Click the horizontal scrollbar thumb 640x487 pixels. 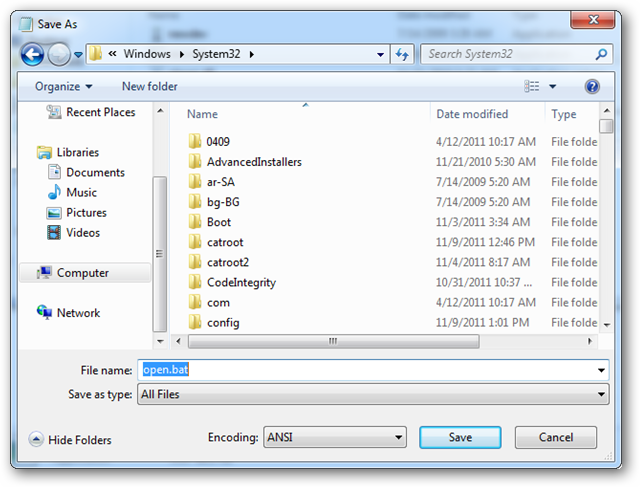333,341
